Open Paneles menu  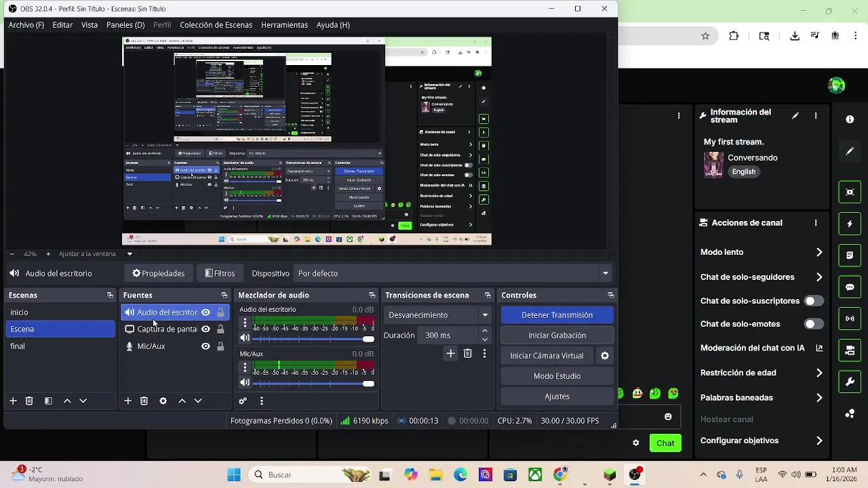[125, 25]
